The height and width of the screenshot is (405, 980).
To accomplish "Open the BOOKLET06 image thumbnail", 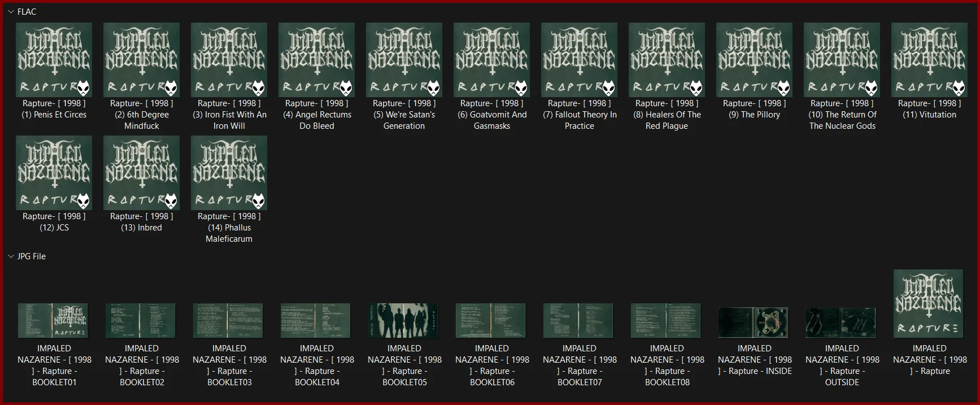I will 491,320.
